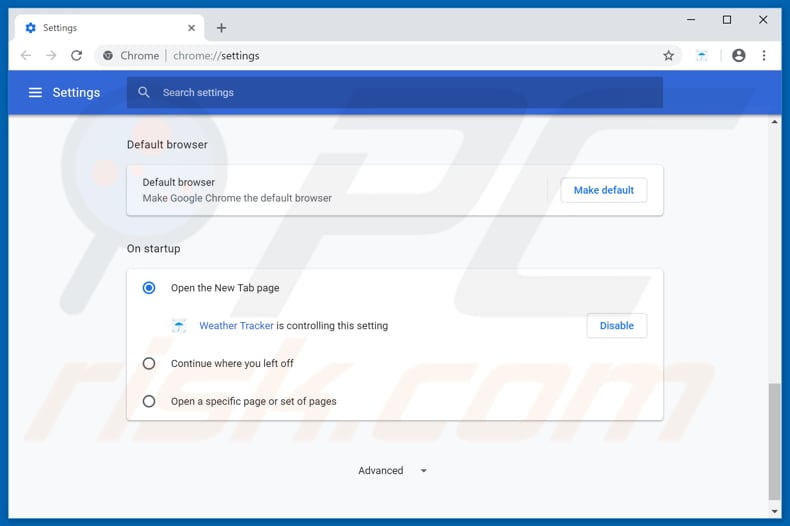Viewport: 790px width, 526px height.
Task: Disable the Weather Tracker extension control
Action: coord(617,325)
